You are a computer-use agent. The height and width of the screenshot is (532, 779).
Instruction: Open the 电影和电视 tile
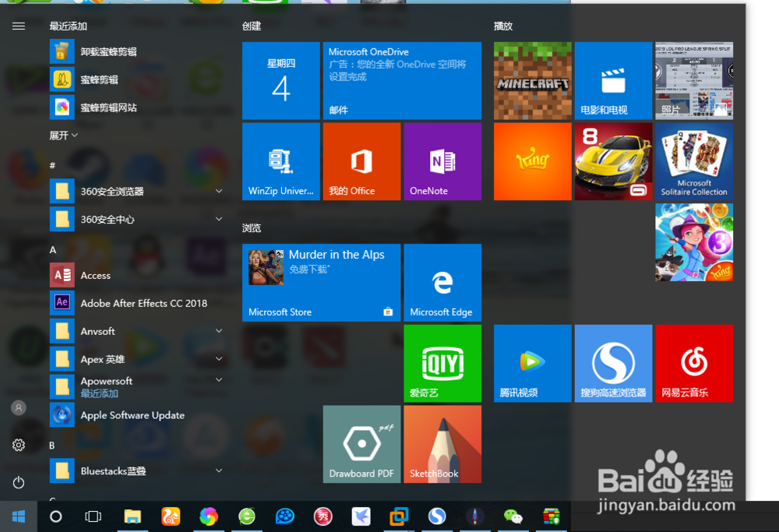click(613, 80)
